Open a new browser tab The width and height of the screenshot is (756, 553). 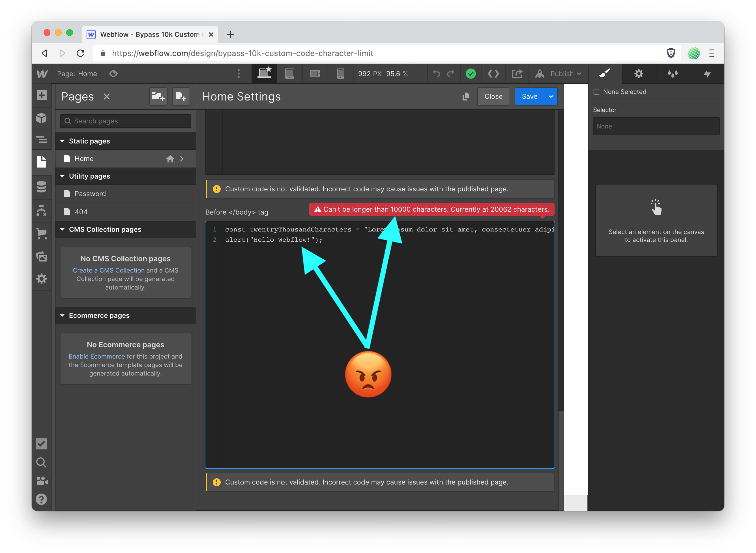(230, 34)
